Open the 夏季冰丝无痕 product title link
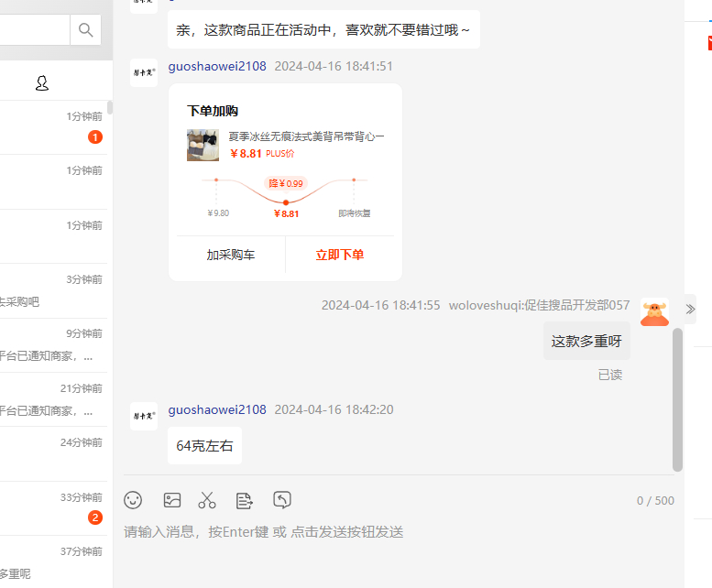 click(306, 136)
